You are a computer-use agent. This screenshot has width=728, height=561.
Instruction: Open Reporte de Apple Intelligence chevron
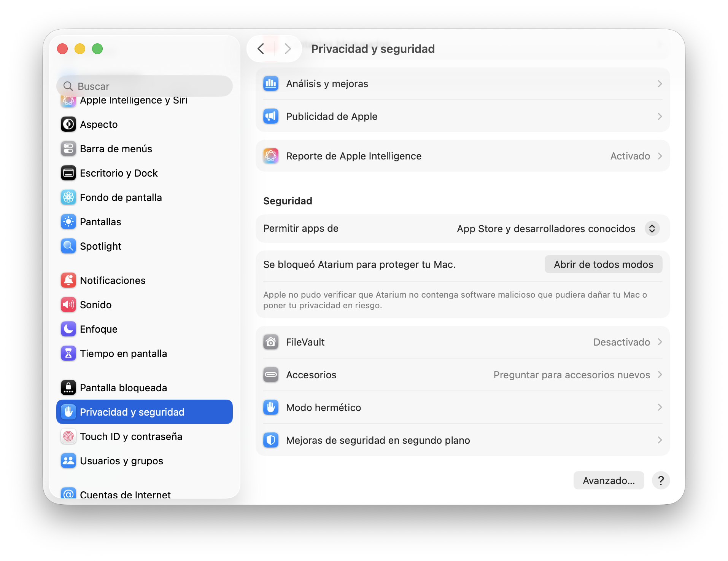(x=660, y=156)
